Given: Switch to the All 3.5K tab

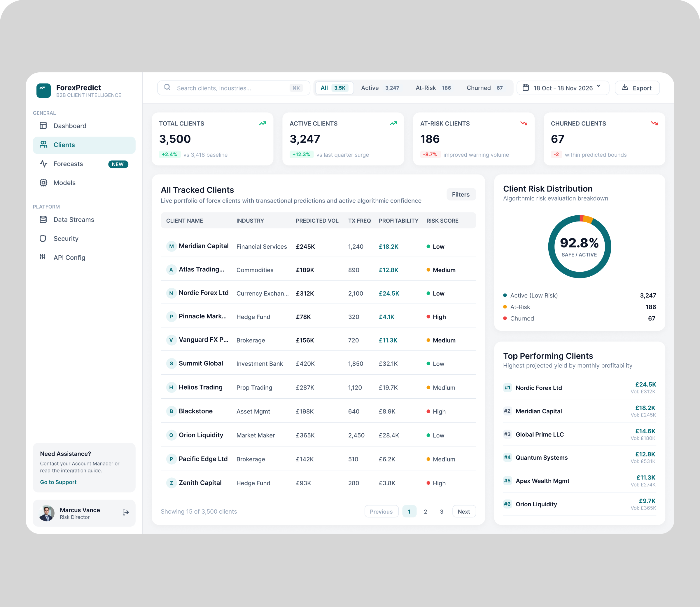Looking at the screenshot, I should [x=335, y=88].
